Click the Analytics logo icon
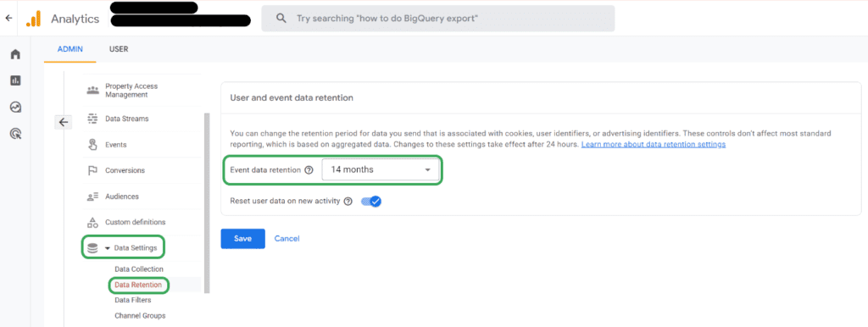 pyautogui.click(x=34, y=19)
